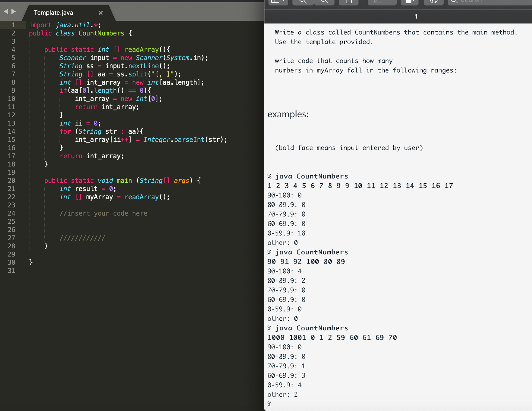Image resolution: width=532 pixels, height=411 pixels.
Task: Open the Share menu in the toolbar
Action: (x=348, y=2)
